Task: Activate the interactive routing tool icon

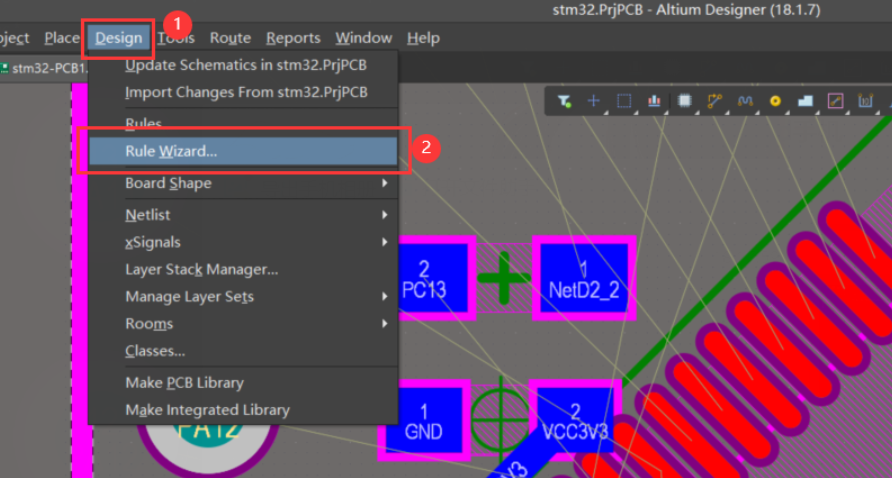Action: pyautogui.click(x=715, y=101)
